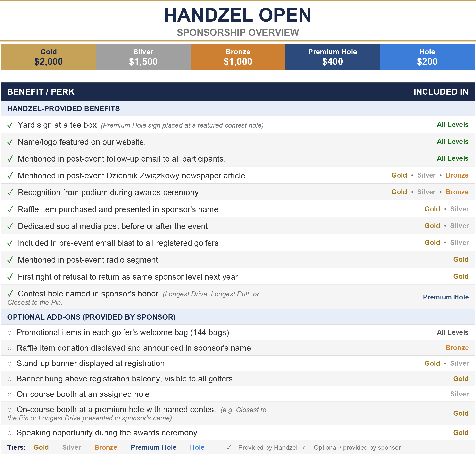Click "Bronze" in the raffle item donation row
476x454 pixels.
point(457,348)
